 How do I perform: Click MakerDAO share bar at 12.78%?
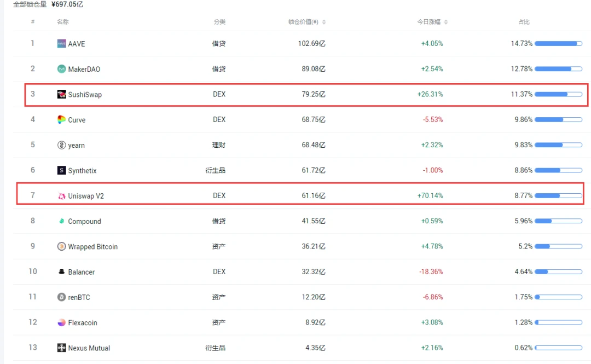(558, 69)
